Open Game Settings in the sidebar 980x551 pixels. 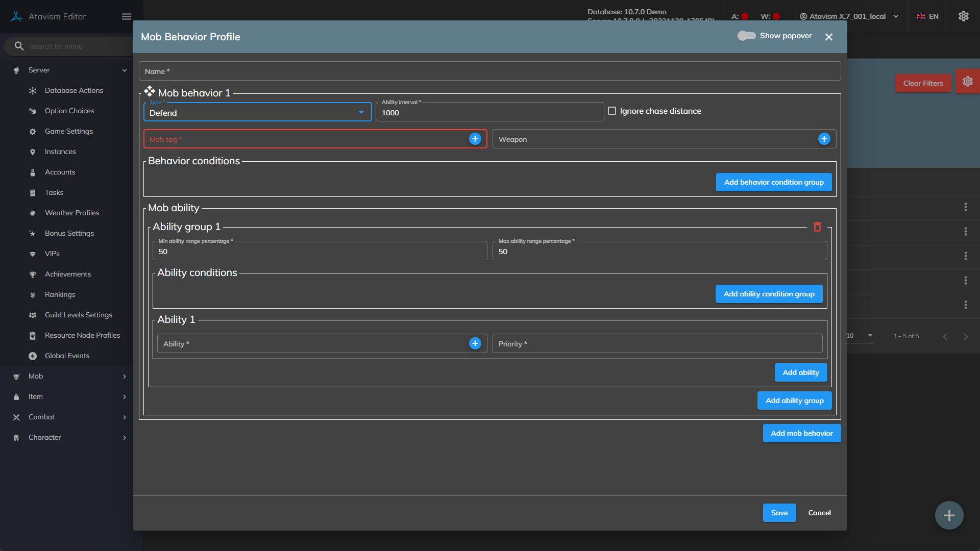point(69,131)
